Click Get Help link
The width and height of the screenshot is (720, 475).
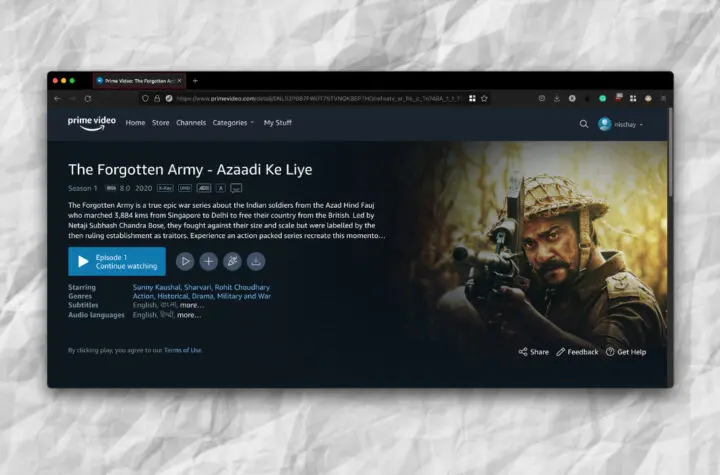click(x=626, y=352)
